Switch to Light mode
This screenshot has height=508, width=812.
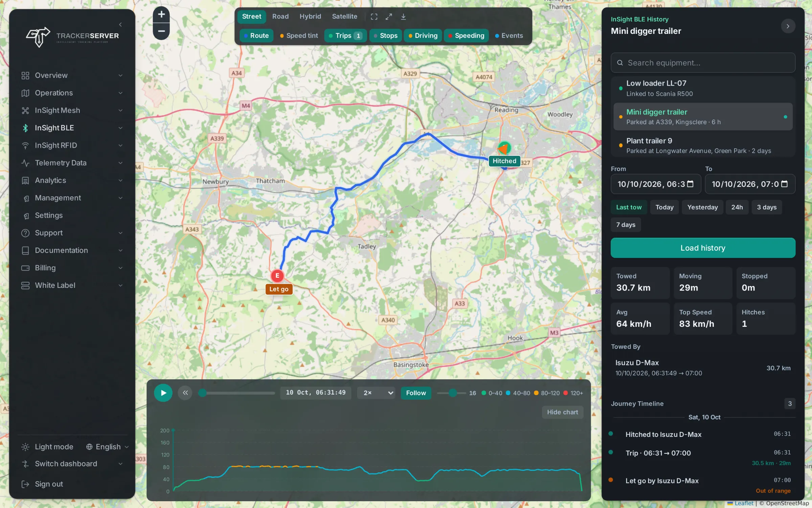(47, 447)
